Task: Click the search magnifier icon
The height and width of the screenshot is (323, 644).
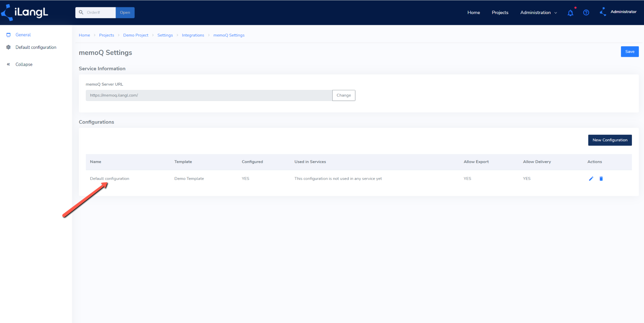Action: 81,12
